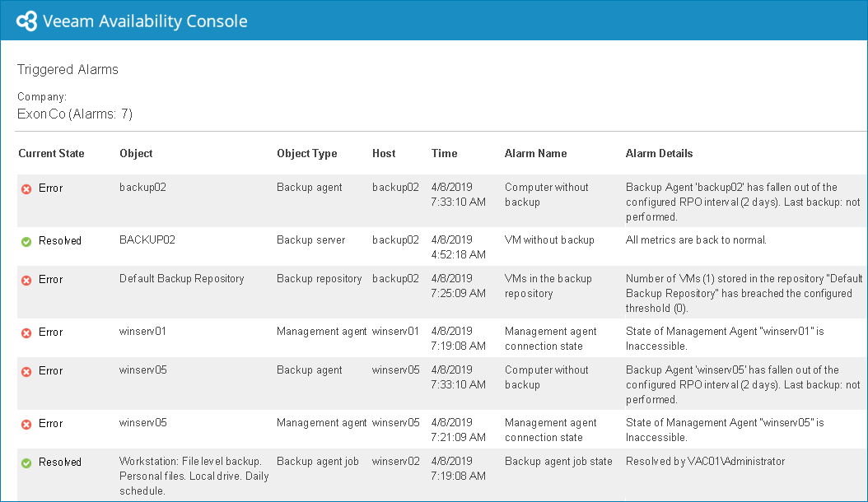Click detail about Management Agent "winserv01" Inaccessible

click(725, 338)
